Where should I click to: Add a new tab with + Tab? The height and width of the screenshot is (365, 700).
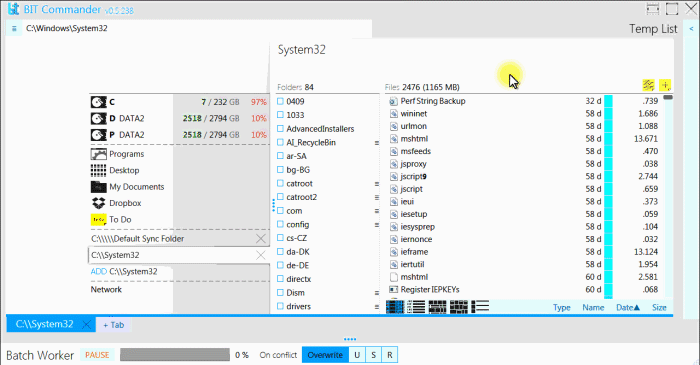113,325
